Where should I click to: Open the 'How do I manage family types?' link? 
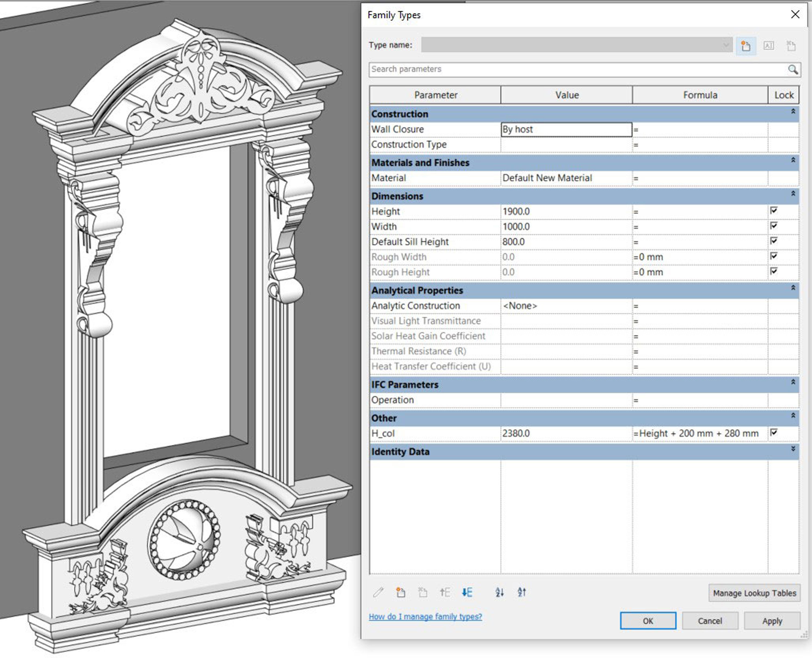point(425,617)
